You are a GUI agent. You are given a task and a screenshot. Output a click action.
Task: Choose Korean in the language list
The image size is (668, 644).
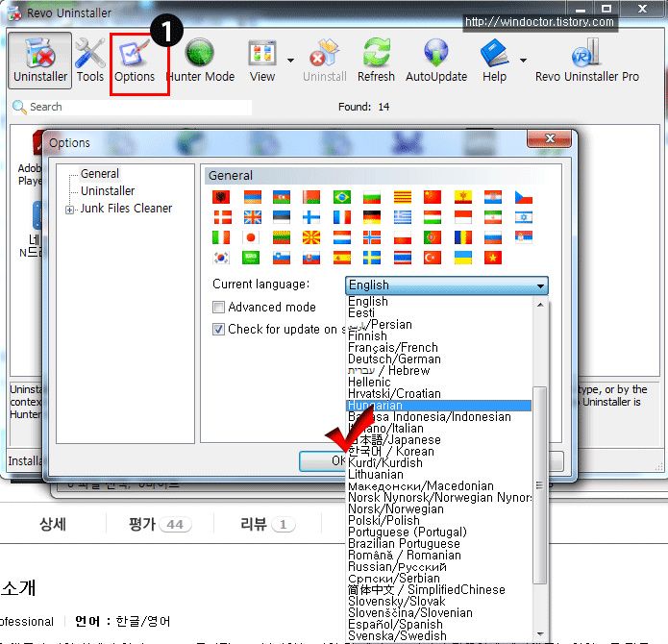[439, 452]
